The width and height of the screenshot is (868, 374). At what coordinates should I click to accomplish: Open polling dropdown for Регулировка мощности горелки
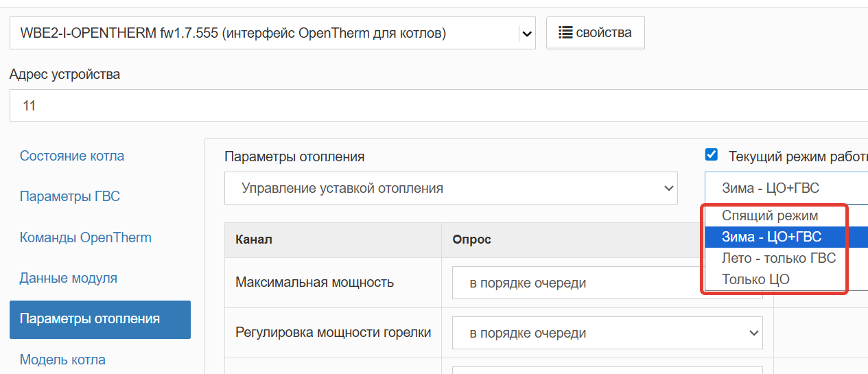[x=607, y=333]
